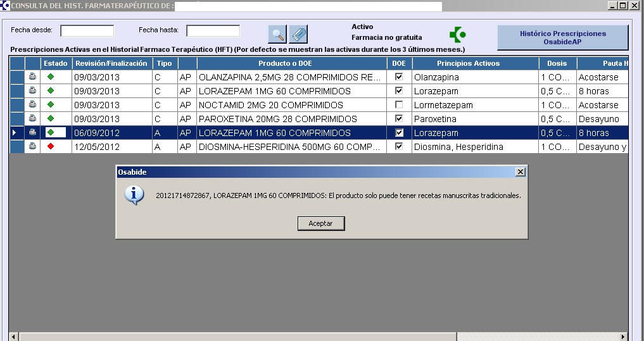Click the horizontal scrollbar right arrow
This screenshot has width=644, height=341.
(x=622, y=337)
